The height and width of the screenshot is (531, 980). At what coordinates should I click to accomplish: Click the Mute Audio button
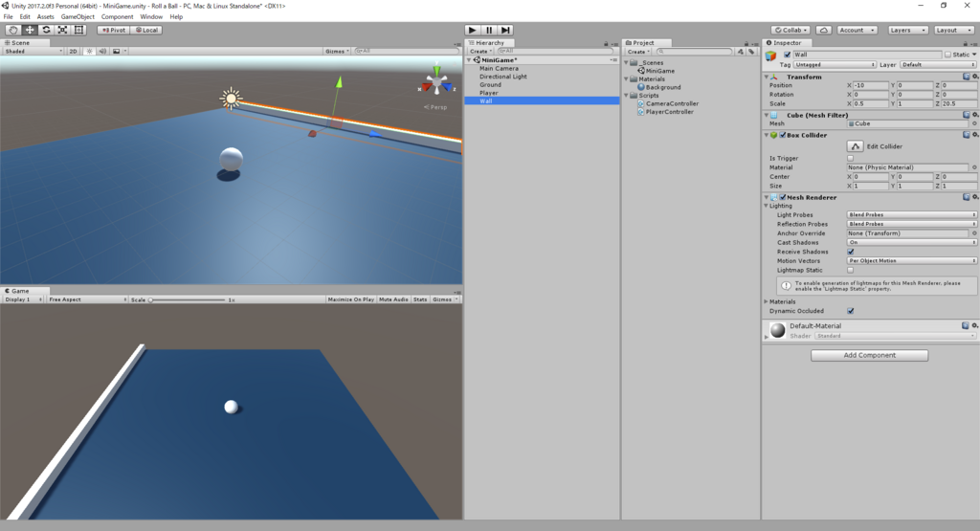tap(393, 299)
